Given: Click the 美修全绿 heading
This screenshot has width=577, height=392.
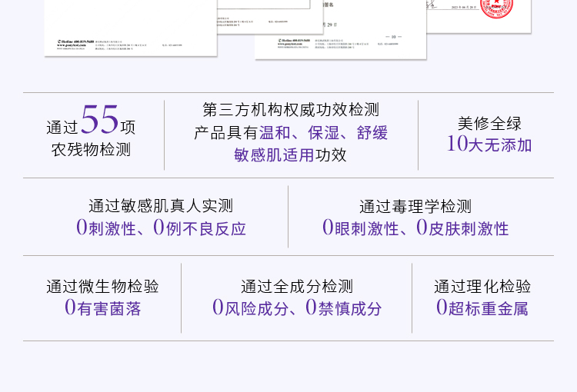Looking at the screenshot, I should tap(489, 123).
